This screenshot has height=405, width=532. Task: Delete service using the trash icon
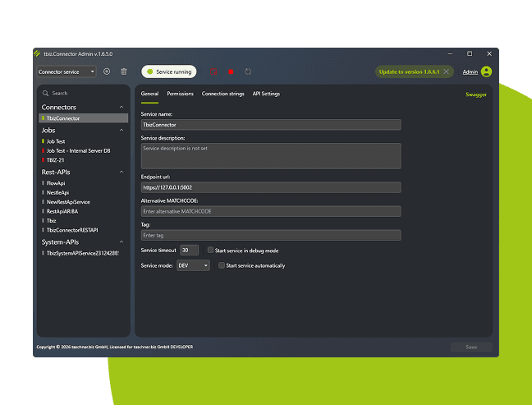point(124,71)
